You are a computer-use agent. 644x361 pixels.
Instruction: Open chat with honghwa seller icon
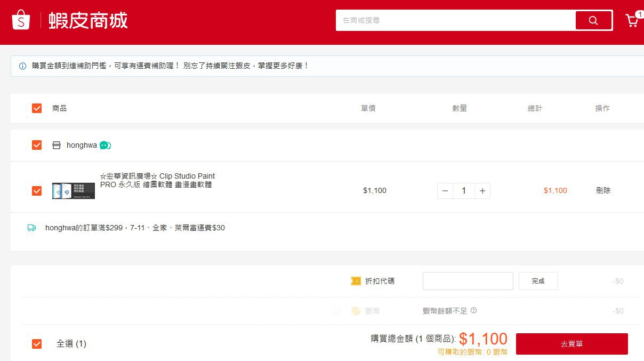tap(105, 145)
